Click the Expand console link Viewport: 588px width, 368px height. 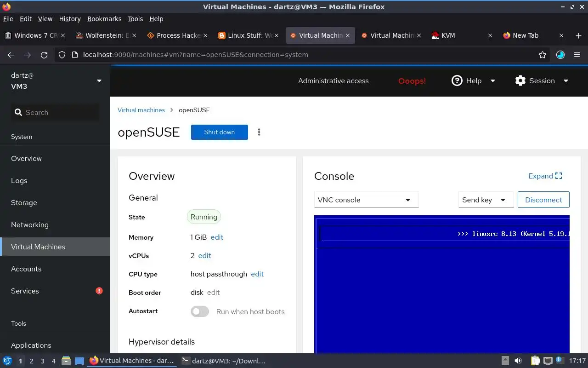coord(545,176)
